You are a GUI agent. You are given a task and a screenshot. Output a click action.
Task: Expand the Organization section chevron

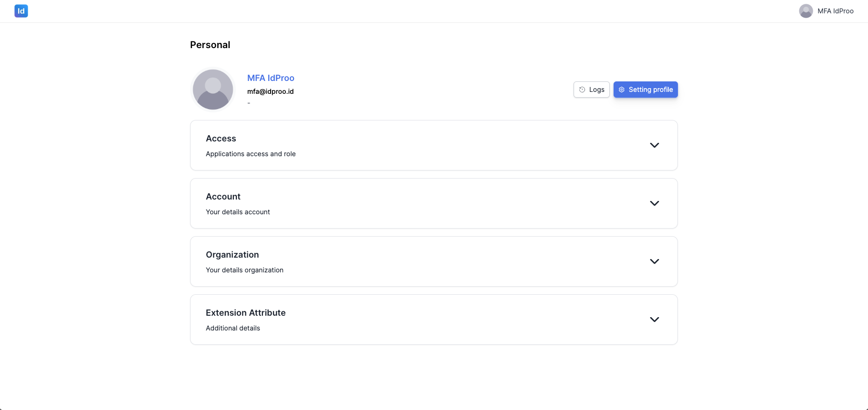point(655,261)
